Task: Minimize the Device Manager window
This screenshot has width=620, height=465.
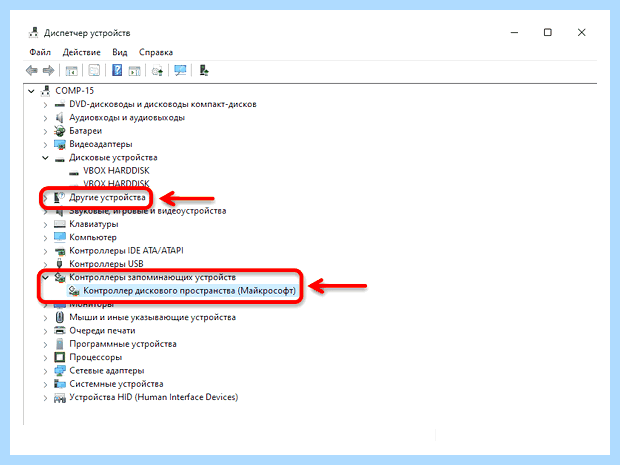Action: 514,32
